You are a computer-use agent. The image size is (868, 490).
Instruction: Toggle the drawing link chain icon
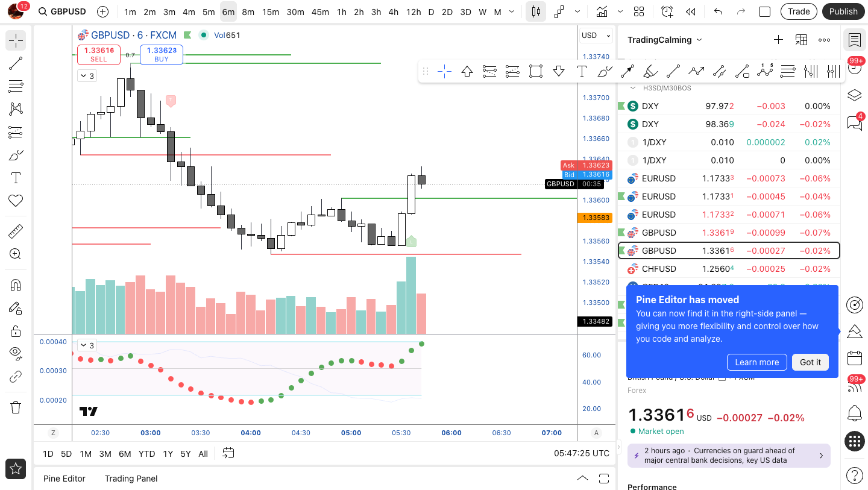click(16, 377)
